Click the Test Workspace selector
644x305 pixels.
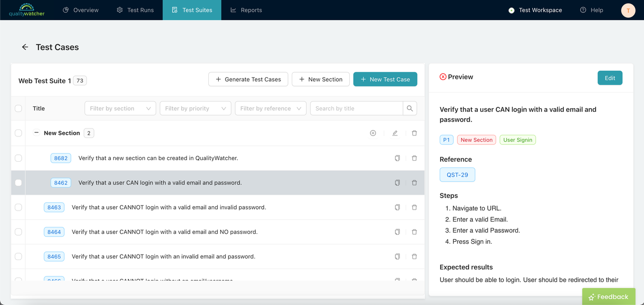pyautogui.click(x=535, y=10)
